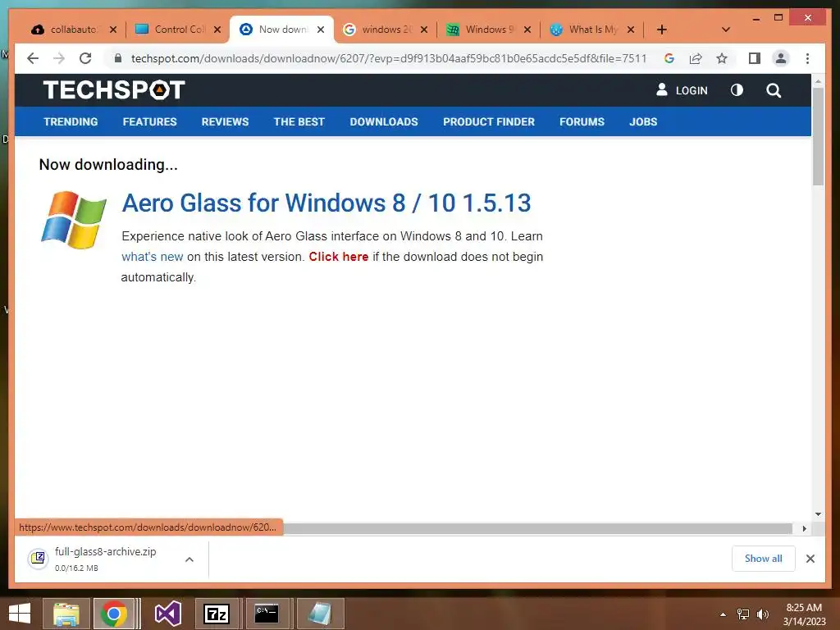Open Command Prompt from taskbar
The width and height of the screenshot is (840, 630).
coord(267,614)
